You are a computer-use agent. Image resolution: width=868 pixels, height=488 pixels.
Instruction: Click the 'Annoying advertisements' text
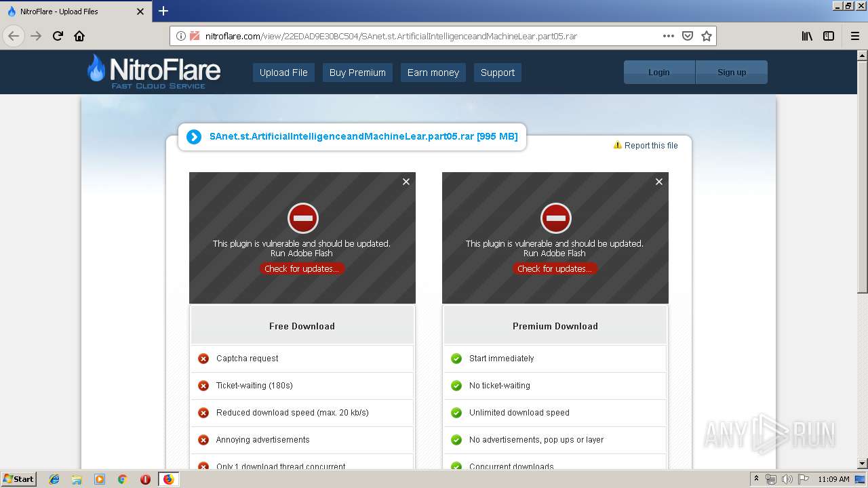tap(263, 440)
